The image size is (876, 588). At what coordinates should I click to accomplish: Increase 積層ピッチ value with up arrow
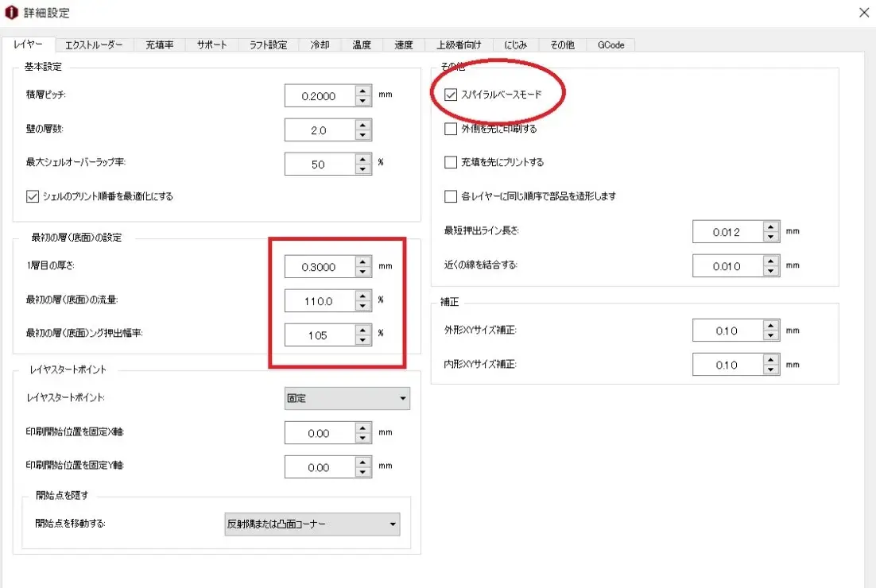pyautogui.click(x=363, y=91)
